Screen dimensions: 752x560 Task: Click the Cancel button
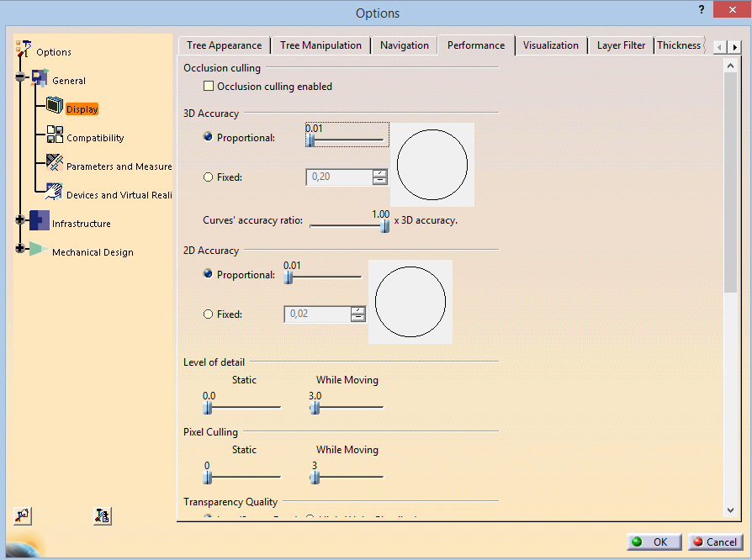click(715, 542)
